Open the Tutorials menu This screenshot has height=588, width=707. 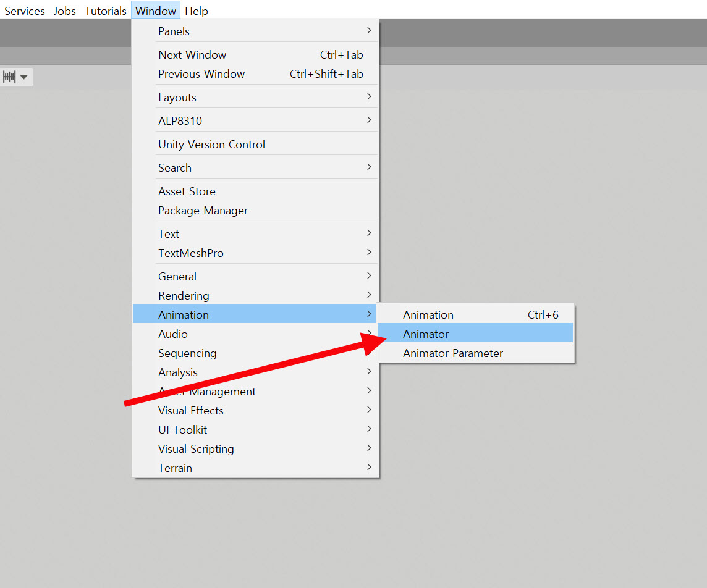pos(106,11)
